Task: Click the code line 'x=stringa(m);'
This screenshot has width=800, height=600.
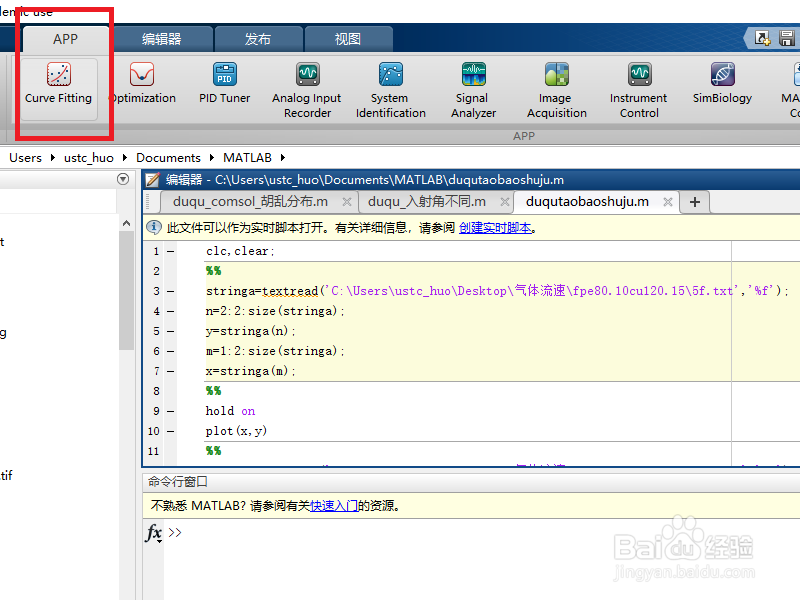Action: pos(251,371)
